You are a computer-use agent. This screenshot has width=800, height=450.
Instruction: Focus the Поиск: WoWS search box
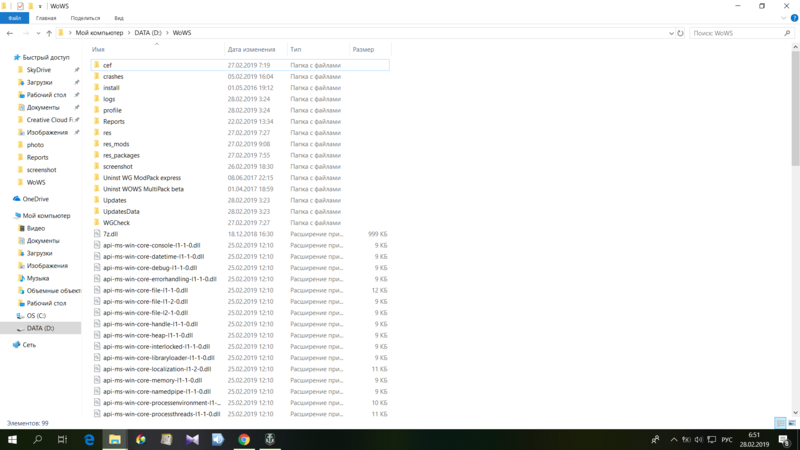click(x=741, y=33)
